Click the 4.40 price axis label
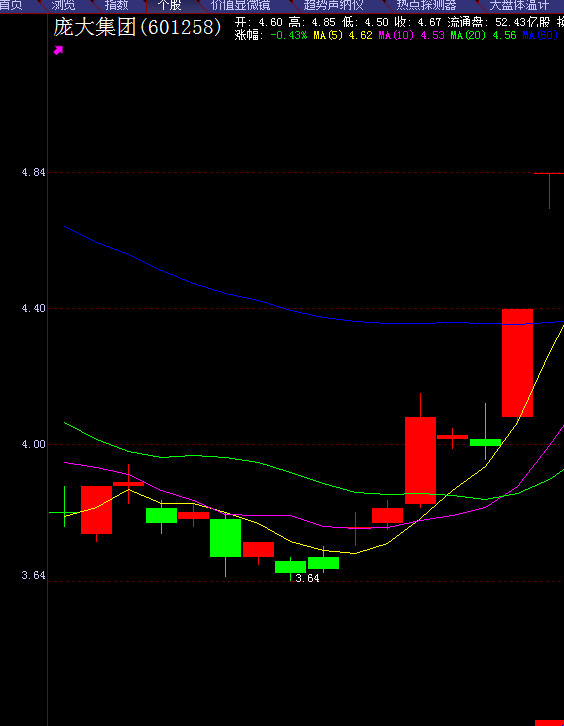This screenshot has width=564, height=726. pyautogui.click(x=33, y=308)
